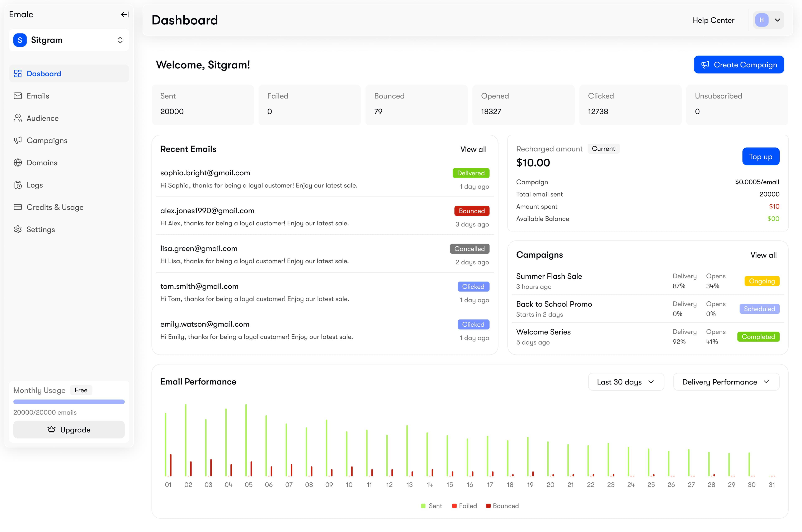Open the Welcome Series campaign
This screenshot has height=532, width=802.
click(647, 337)
